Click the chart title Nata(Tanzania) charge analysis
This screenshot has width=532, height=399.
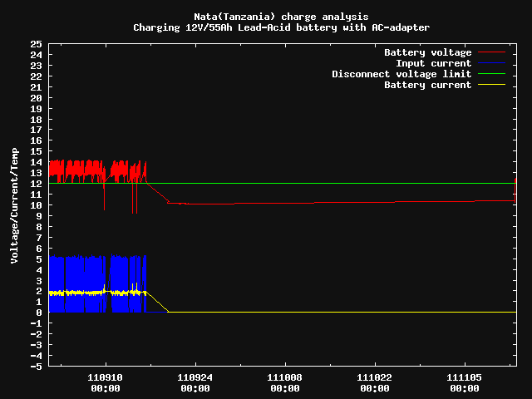[x=281, y=17]
